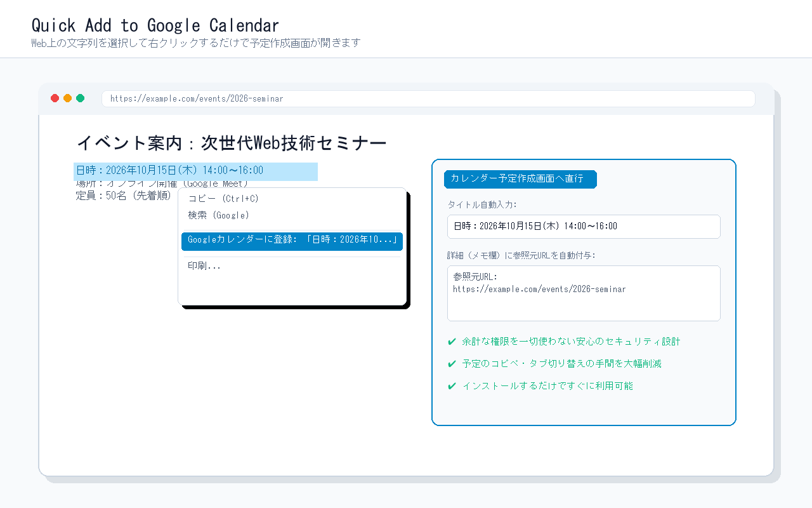This screenshot has width=812, height=508.
Task: Click the red close dot of mock browser
Action: click(x=55, y=98)
